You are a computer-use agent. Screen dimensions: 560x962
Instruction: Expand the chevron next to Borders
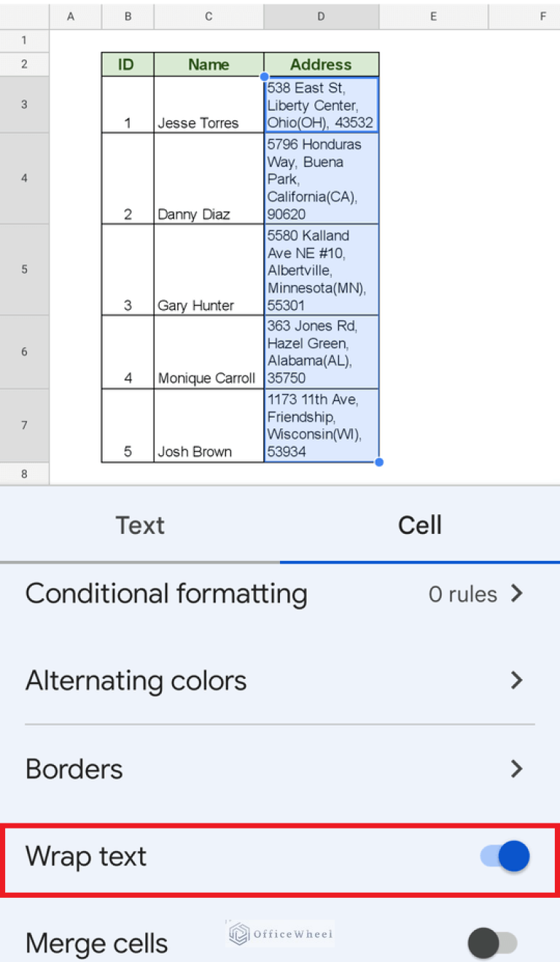point(517,769)
